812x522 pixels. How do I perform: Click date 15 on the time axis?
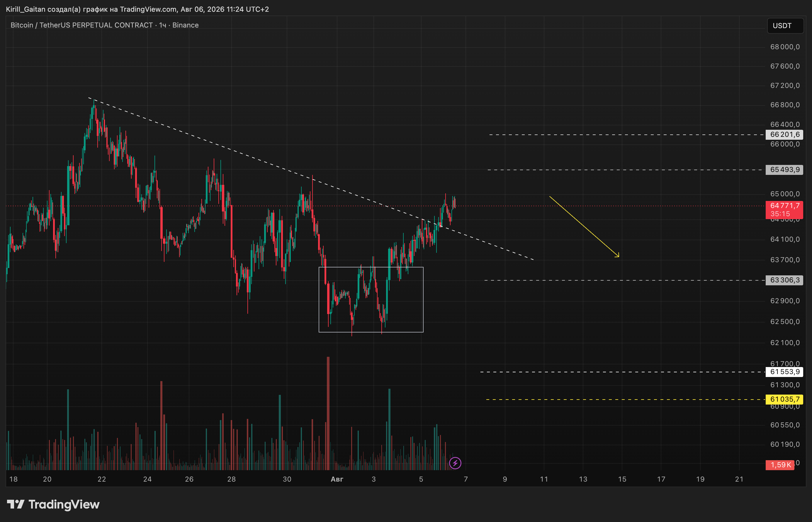coord(622,479)
